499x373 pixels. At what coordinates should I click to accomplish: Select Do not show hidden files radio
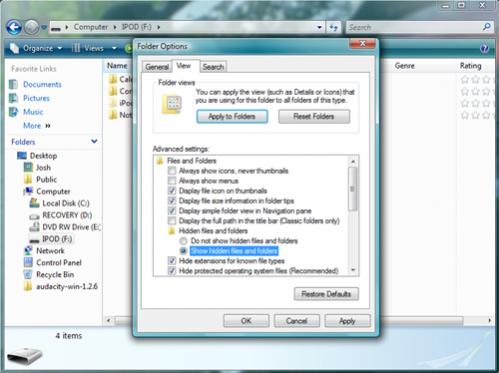[183, 241]
